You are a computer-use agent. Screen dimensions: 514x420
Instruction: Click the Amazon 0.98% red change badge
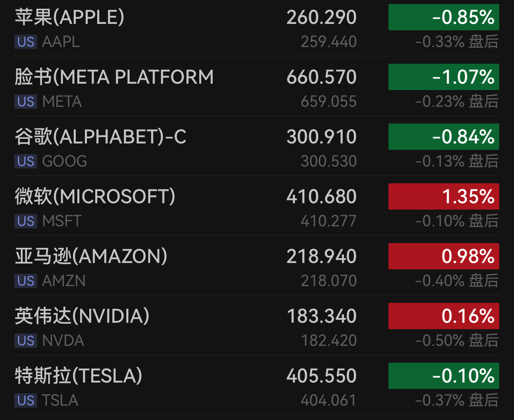[443, 256]
